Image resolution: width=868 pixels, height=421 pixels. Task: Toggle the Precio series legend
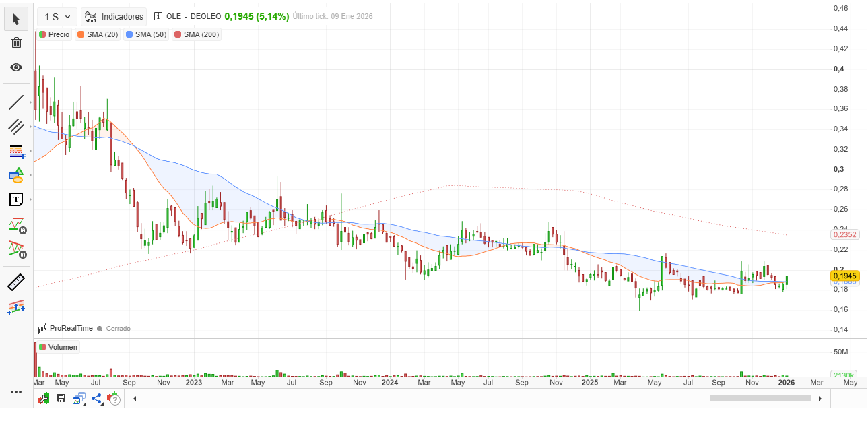pyautogui.click(x=55, y=34)
